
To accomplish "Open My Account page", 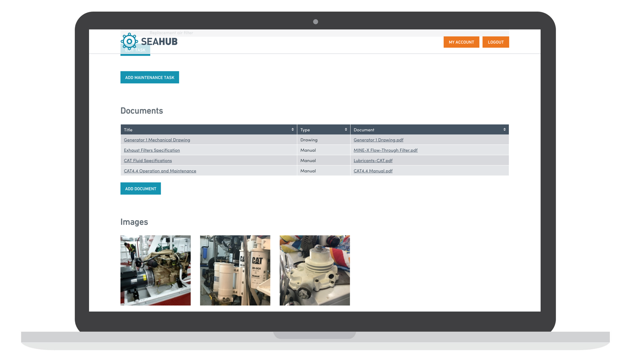I will 461,42.
